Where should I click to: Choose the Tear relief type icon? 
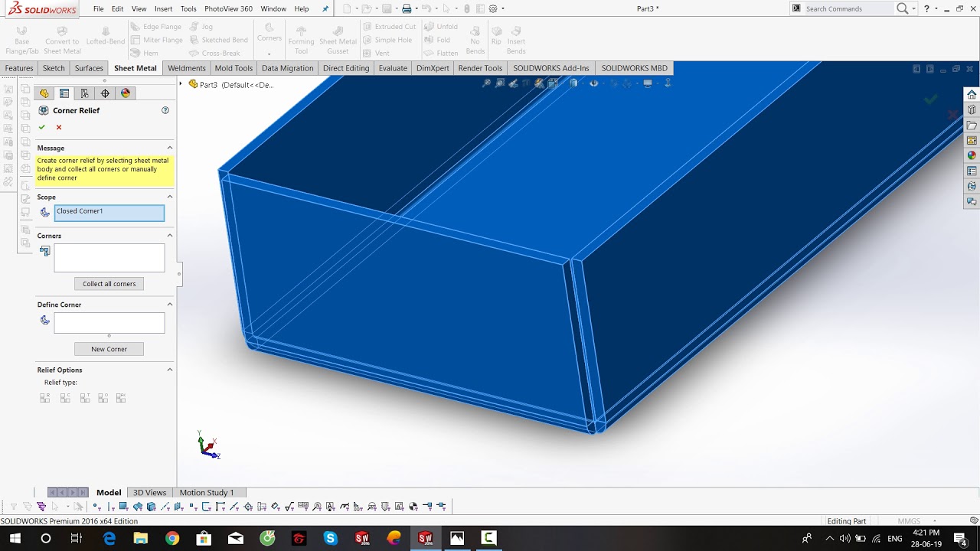click(83, 398)
